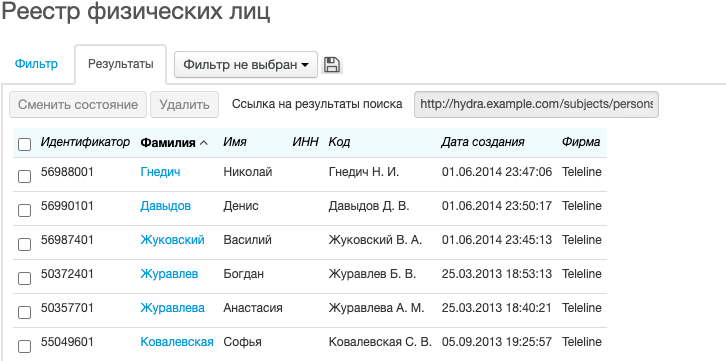
Task: Click the date 25.03.2013 18:40:21
Action: pyautogui.click(x=497, y=308)
